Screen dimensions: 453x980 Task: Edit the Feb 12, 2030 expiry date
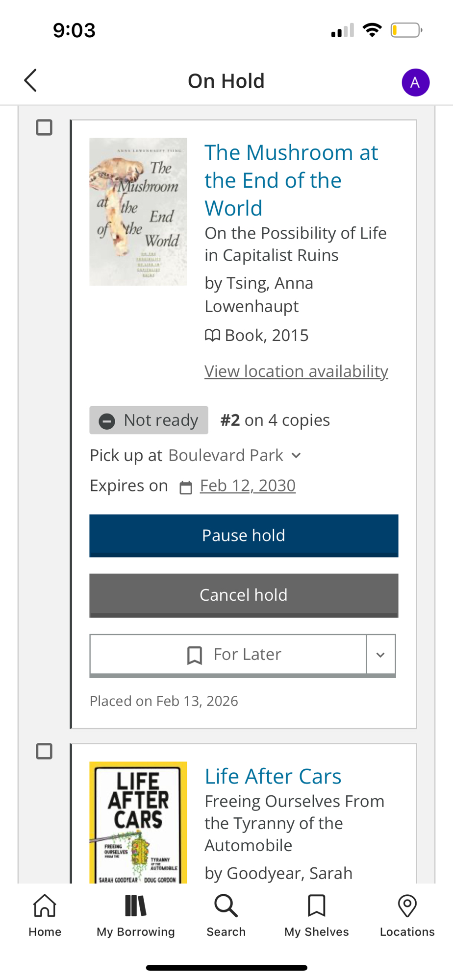(248, 486)
